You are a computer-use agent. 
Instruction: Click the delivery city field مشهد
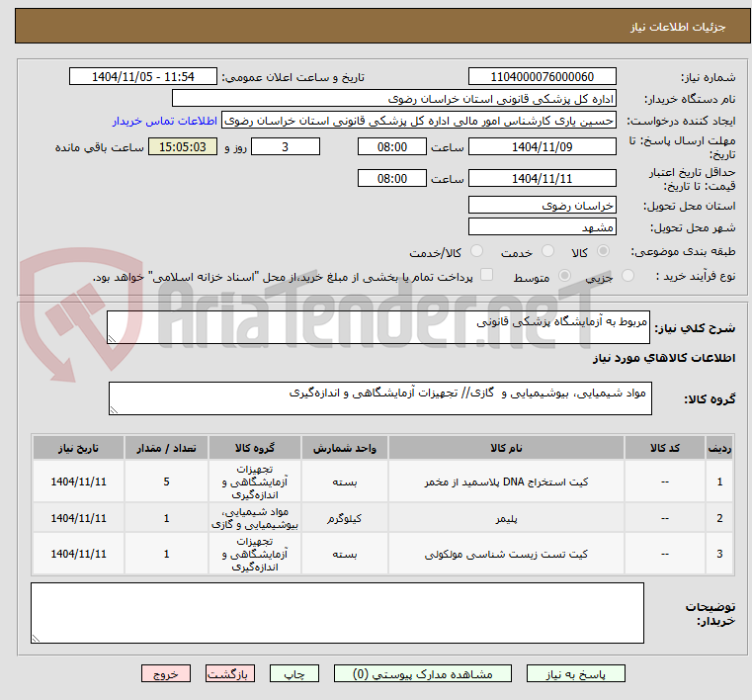pos(542,227)
